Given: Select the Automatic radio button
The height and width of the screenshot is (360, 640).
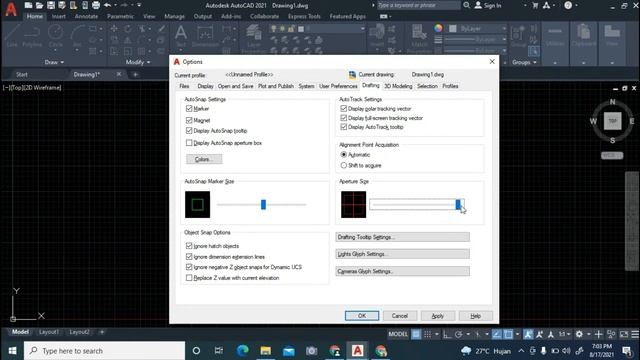Looking at the screenshot, I should pos(344,155).
